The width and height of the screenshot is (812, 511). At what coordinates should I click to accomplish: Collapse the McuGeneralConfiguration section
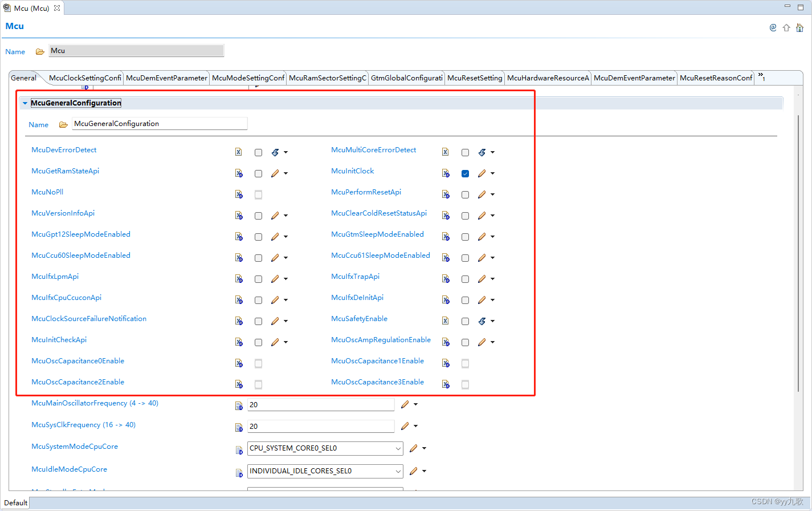pyautogui.click(x=25, y=103)
